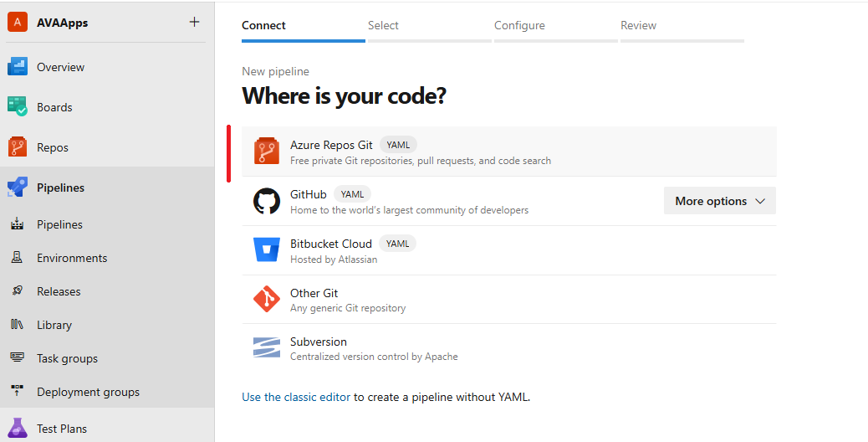Click 'Hosted by Atlassian' text

(x=334, y=260)
